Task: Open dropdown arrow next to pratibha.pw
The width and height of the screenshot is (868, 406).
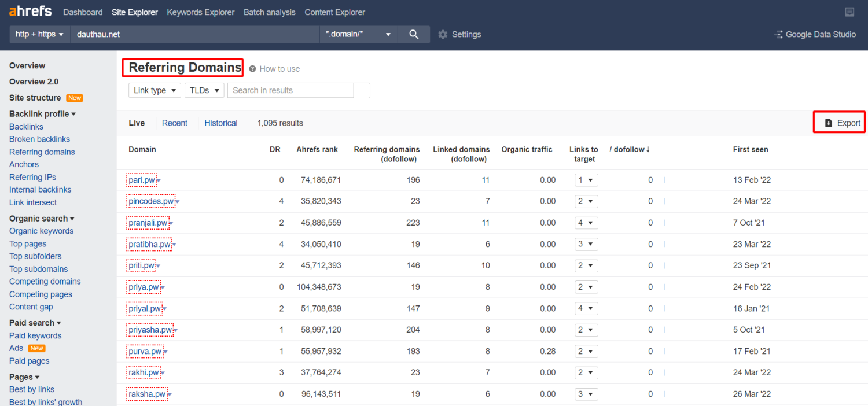Action: (x=174, y=245)
